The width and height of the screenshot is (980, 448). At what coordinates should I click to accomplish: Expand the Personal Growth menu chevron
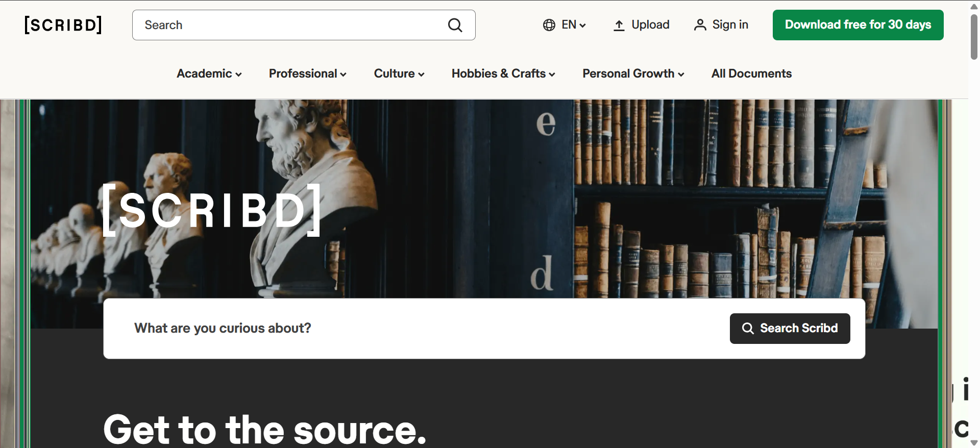click(681, 74)
